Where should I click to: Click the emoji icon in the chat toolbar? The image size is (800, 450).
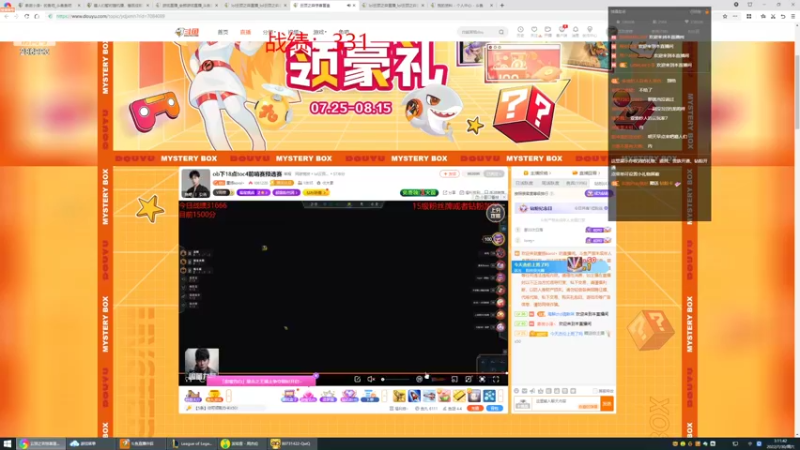click(516, 391)
